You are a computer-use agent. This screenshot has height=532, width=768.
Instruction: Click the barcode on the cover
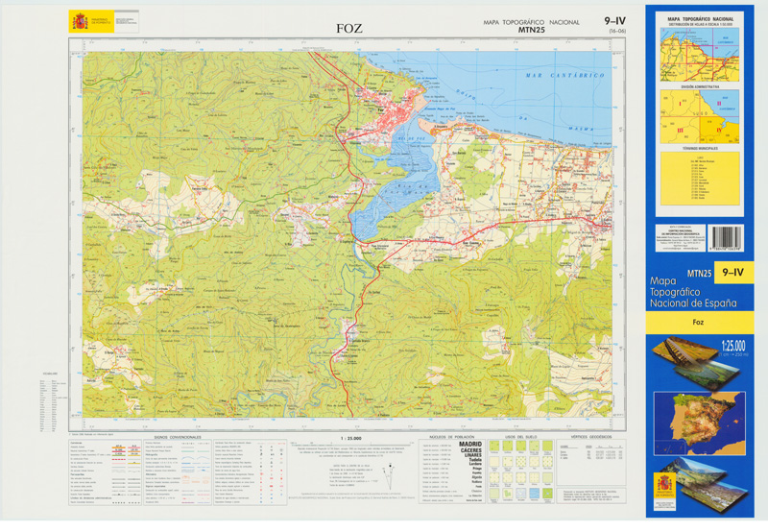tap(726, 237)
